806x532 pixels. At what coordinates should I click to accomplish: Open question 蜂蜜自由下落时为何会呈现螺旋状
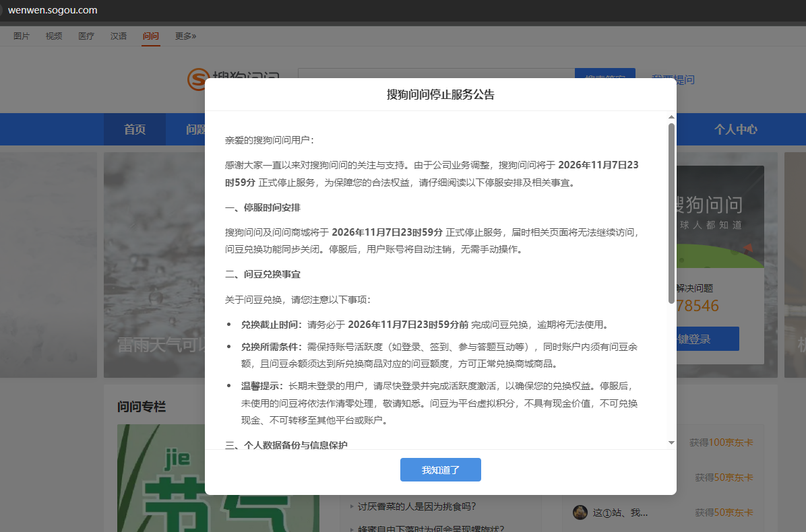pyautogui.click(x=431, y=528)
